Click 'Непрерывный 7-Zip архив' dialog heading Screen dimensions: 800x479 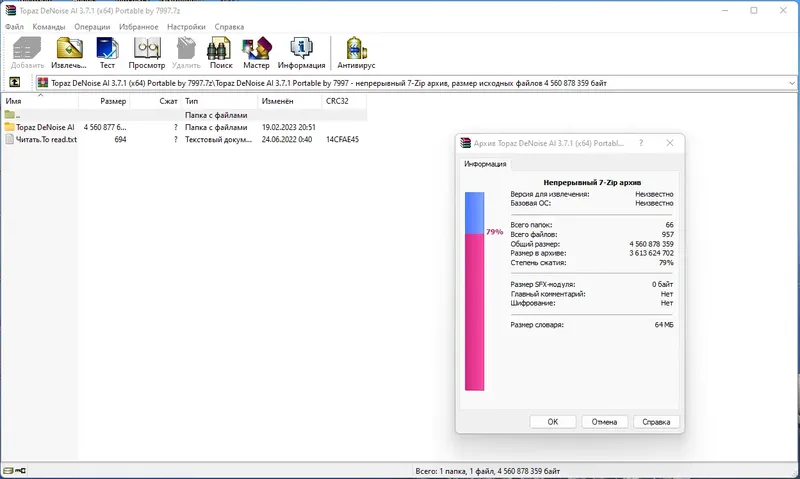pyautogui.click(x=592, y=182)
